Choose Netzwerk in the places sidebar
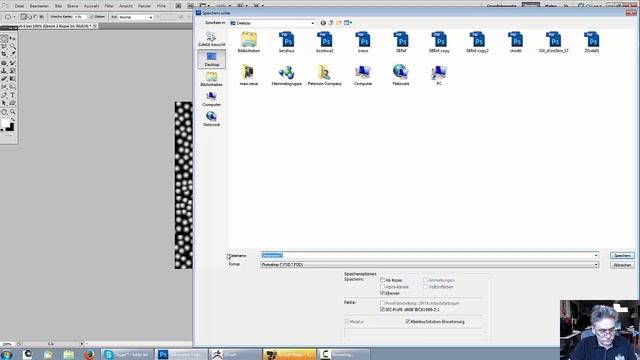The image size is (640, 360). [211, 119]
